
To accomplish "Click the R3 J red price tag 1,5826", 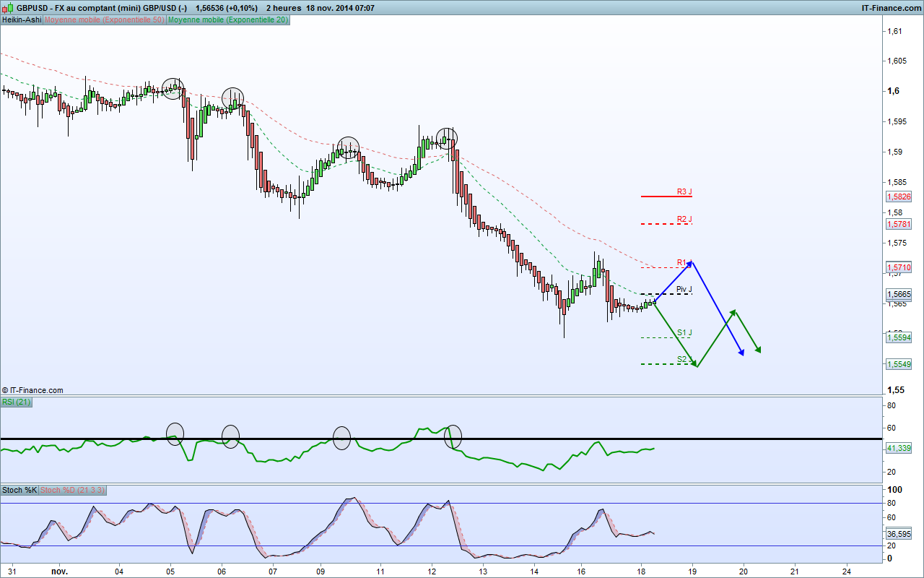I will coord(899,197).
